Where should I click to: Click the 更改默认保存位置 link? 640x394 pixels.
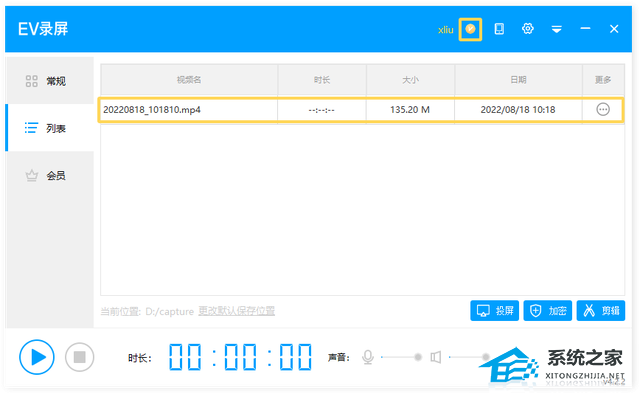click(x=236, y=311)
